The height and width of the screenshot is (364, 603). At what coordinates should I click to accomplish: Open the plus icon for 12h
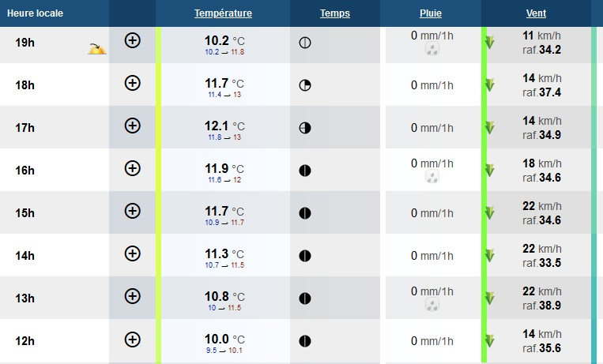pyautogui.click(x=133, y=340)
